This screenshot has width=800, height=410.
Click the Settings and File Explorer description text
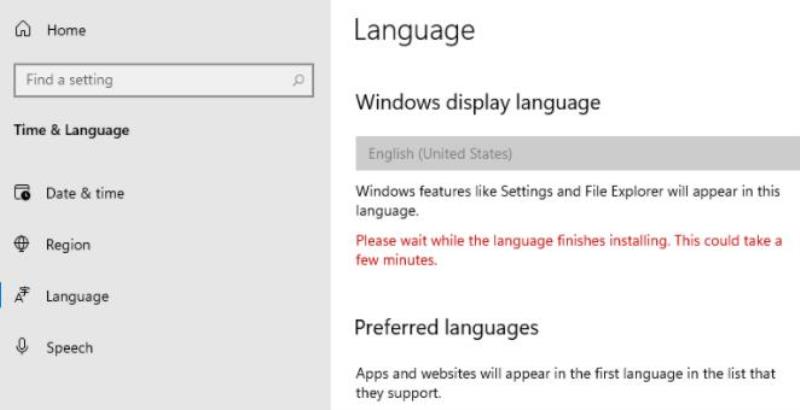click(x=568, y=201)
